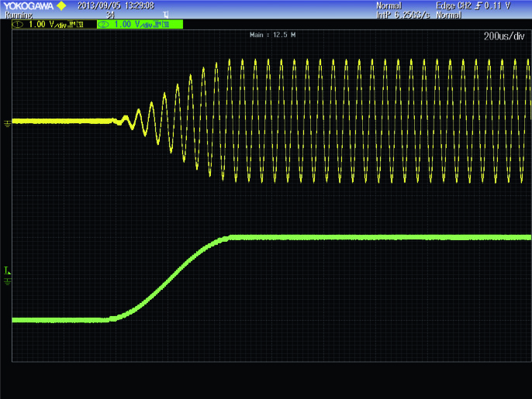
Task: Click the IntP 6.25GS/s sample rate text
Action: click(x=403, y=15)
